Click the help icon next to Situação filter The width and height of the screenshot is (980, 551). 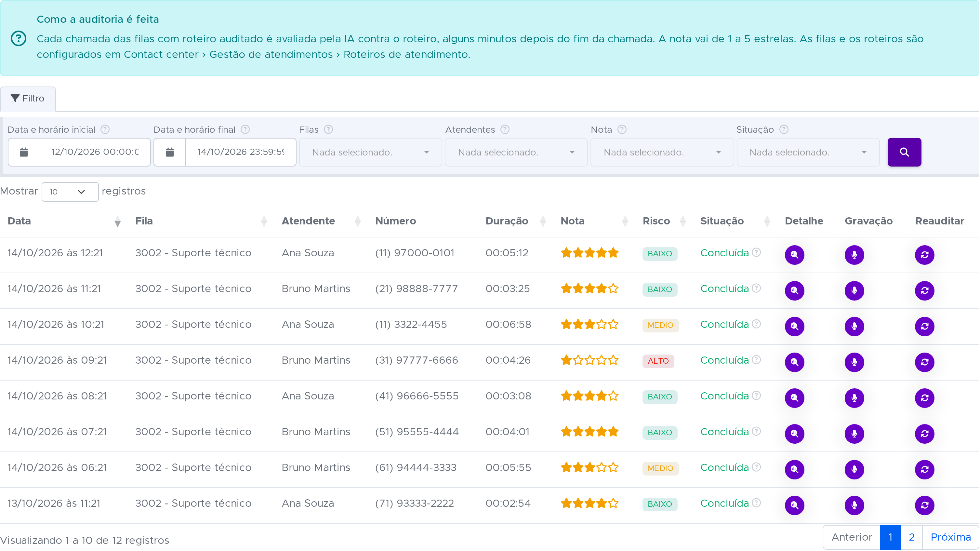[x=784, y=129]
